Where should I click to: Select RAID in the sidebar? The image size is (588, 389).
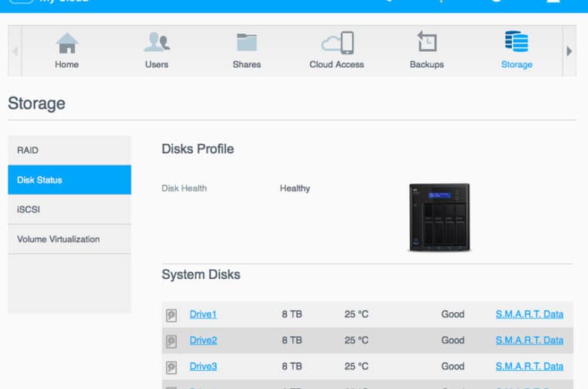[x=69, y=151]
